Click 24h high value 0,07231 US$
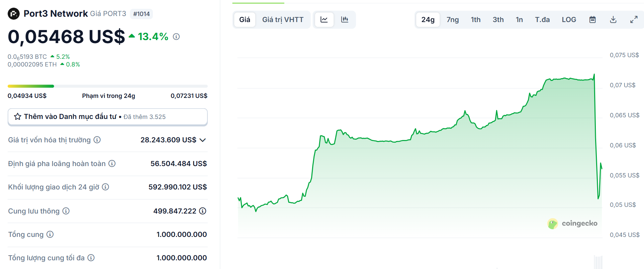644x269 pixels. 189,96
